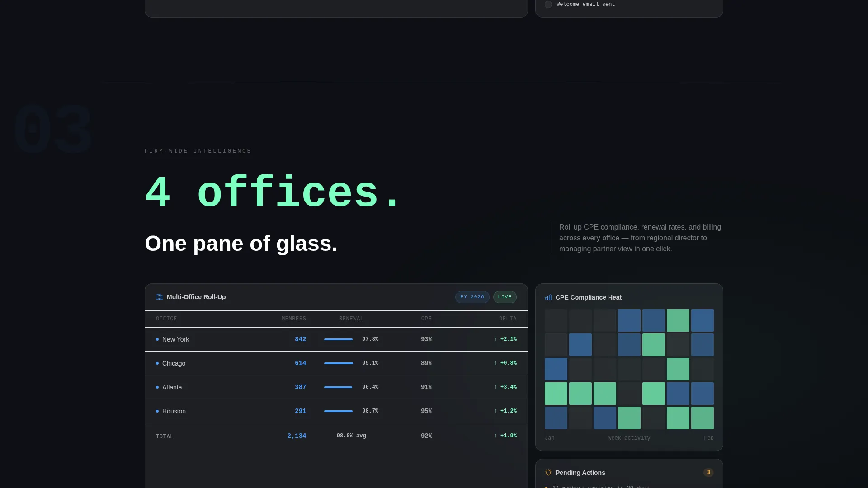868x488 pixels.
Task: Click the Week activity heatmap caption
Action: point(629,438)
